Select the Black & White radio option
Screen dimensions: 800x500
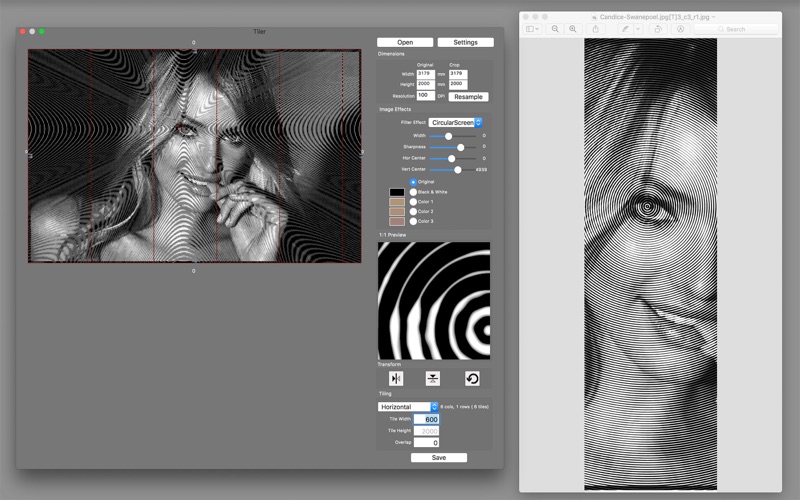coord(413,192)
